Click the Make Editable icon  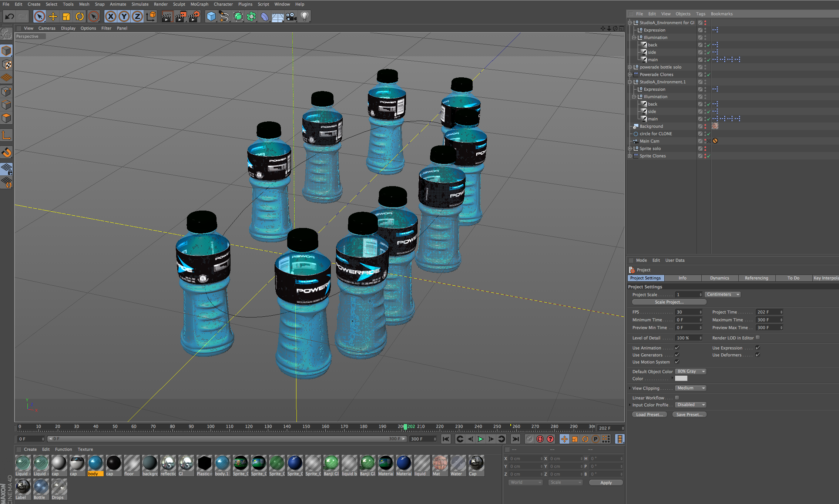[7, 34]
